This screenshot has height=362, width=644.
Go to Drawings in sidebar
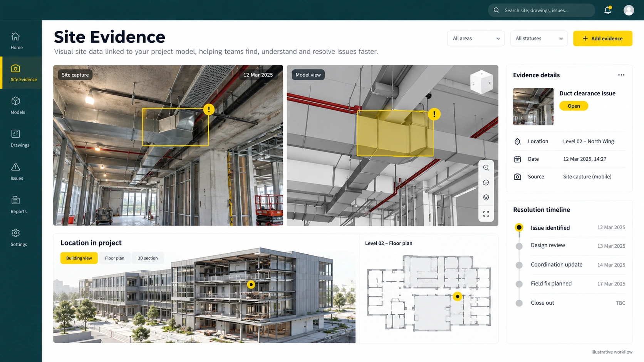click(20, 138)
